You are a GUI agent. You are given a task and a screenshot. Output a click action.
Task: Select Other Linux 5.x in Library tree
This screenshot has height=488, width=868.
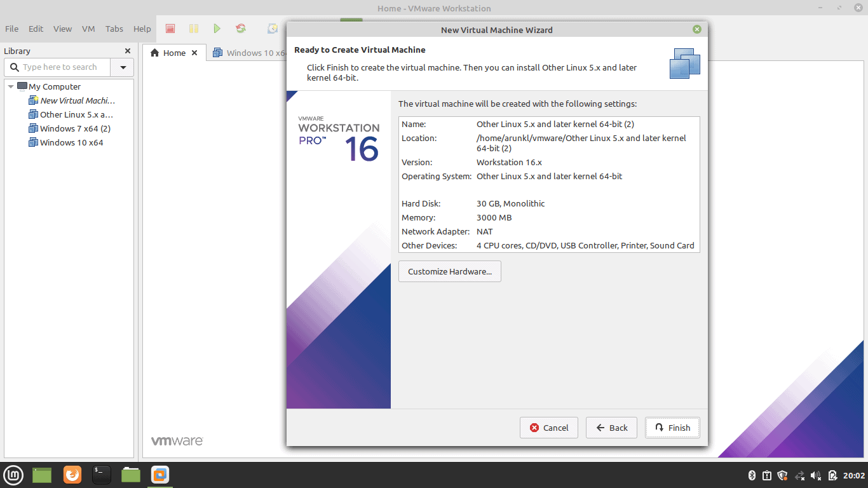click(x=71, y=114)
